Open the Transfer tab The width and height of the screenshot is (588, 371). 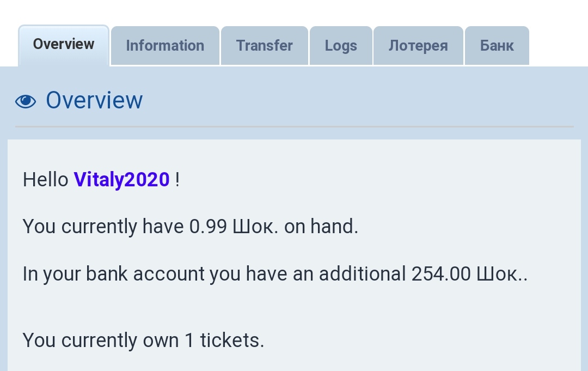(x=264, y=46)
